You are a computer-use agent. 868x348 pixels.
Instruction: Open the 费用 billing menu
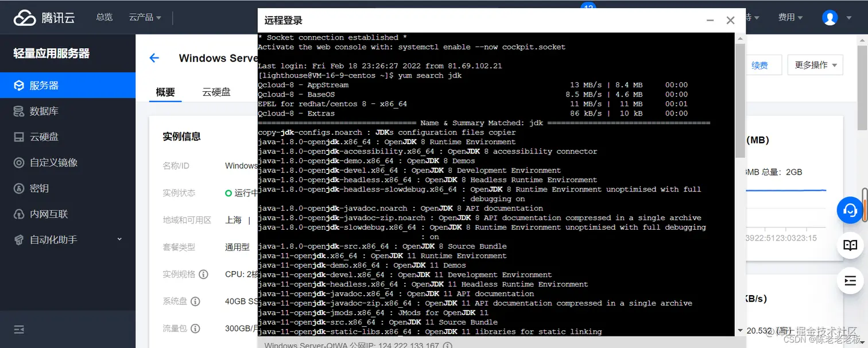pyautogui.click(x=790, y=17)
